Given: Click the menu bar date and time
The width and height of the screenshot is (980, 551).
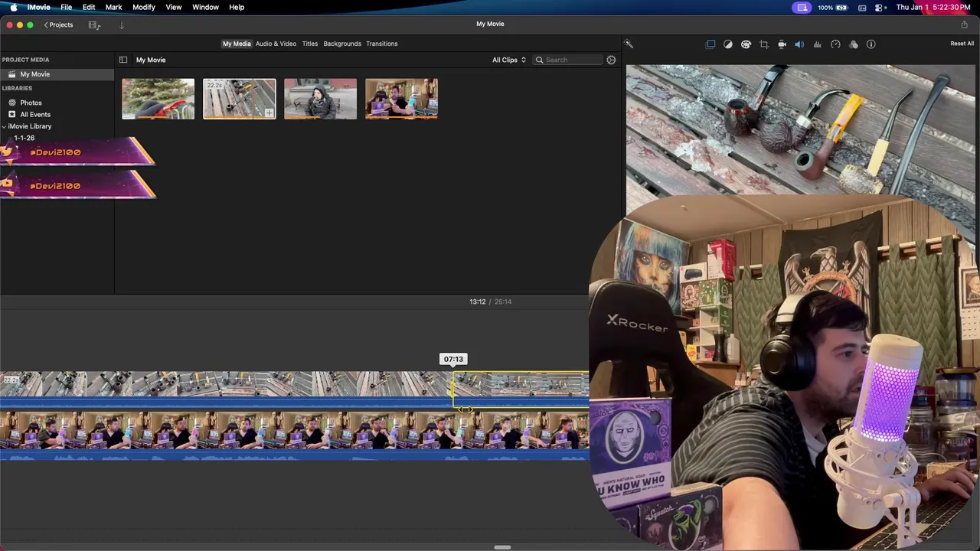Looking at the screenshot, I should (933, 7).
